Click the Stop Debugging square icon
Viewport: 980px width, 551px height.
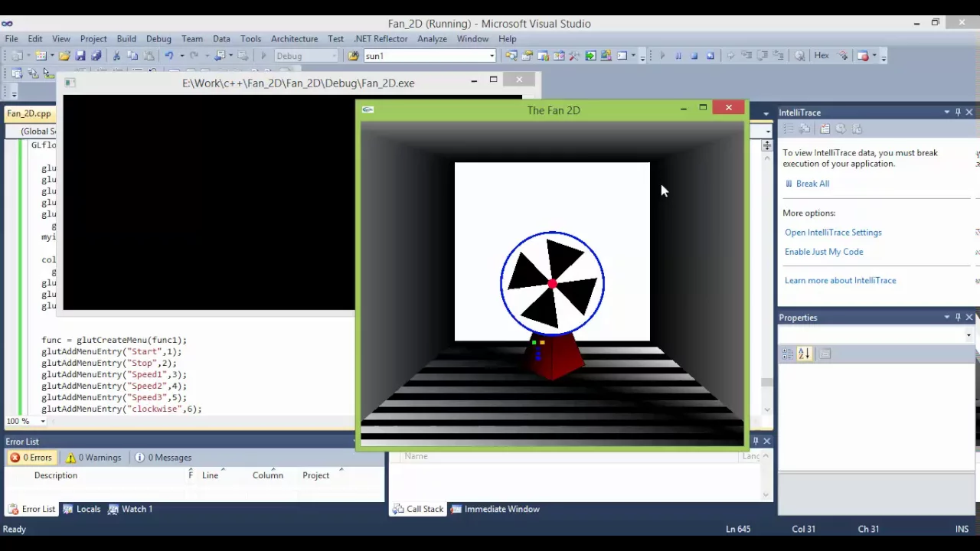pos(694,56)
